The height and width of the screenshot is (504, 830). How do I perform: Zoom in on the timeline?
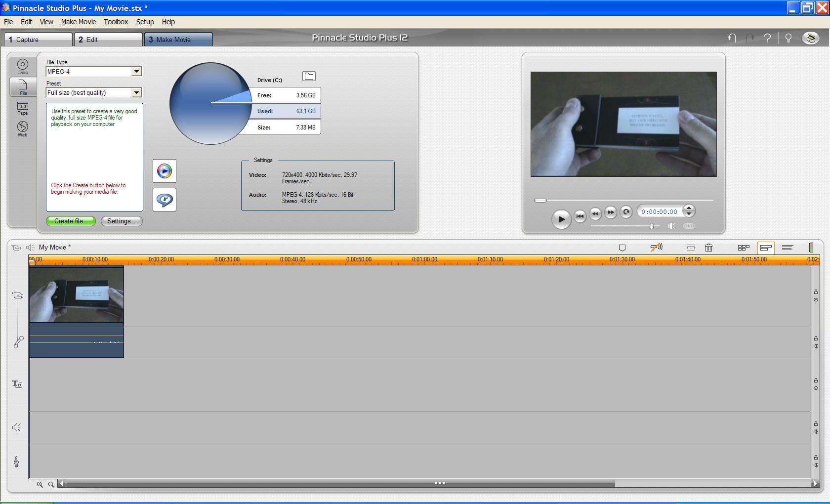tap(40, 485)
